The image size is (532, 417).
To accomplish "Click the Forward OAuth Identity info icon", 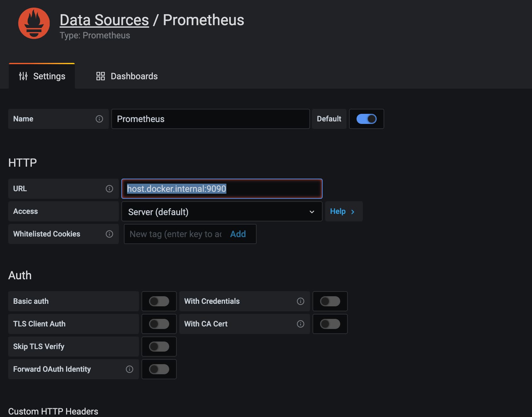I will pyautogui.click(x=130, y=369).
